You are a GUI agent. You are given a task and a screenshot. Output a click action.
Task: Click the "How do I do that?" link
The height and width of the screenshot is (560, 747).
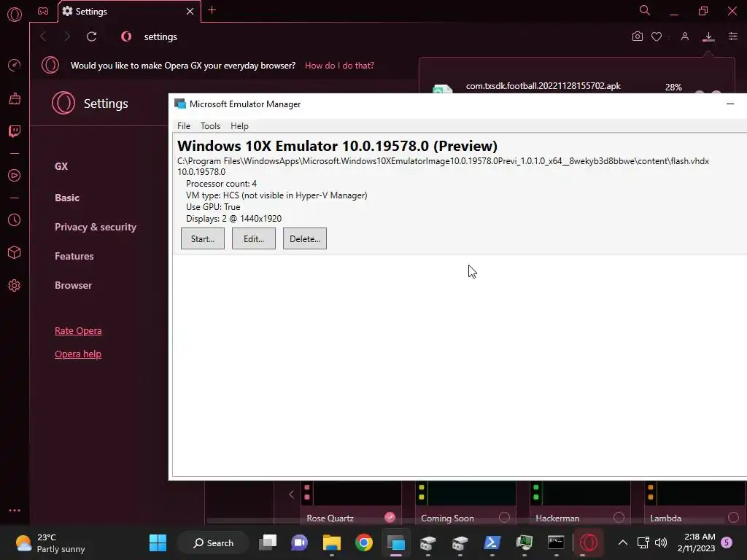tap(339, 65)
